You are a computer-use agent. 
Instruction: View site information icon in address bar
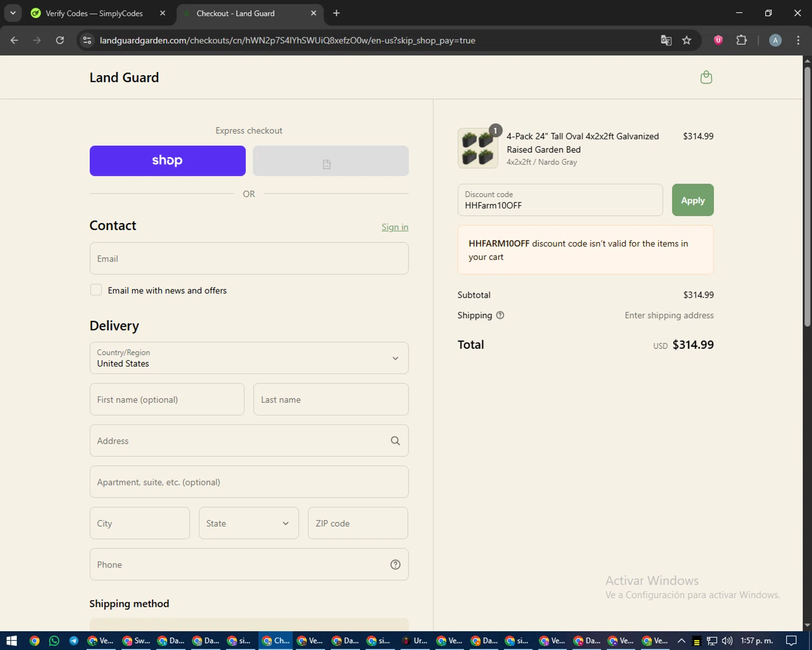87,40
